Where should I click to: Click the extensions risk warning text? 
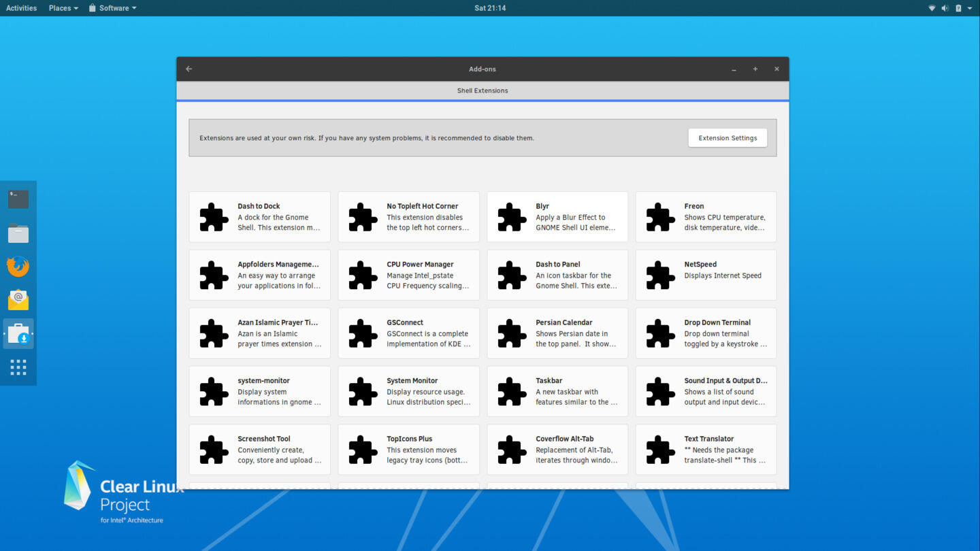point(367,138)
